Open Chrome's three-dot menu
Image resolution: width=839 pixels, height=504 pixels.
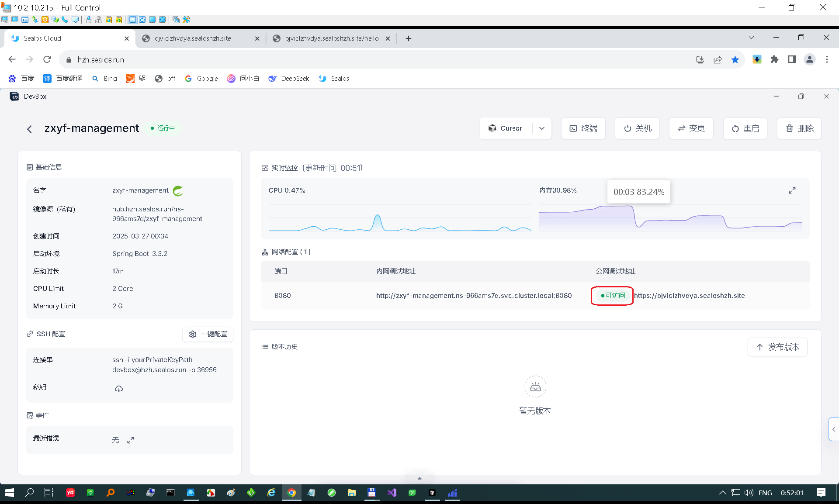pos(827,60)
